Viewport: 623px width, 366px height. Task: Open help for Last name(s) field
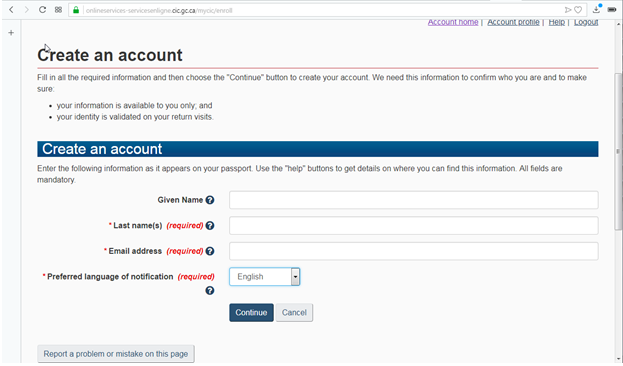tap(210, 226)
